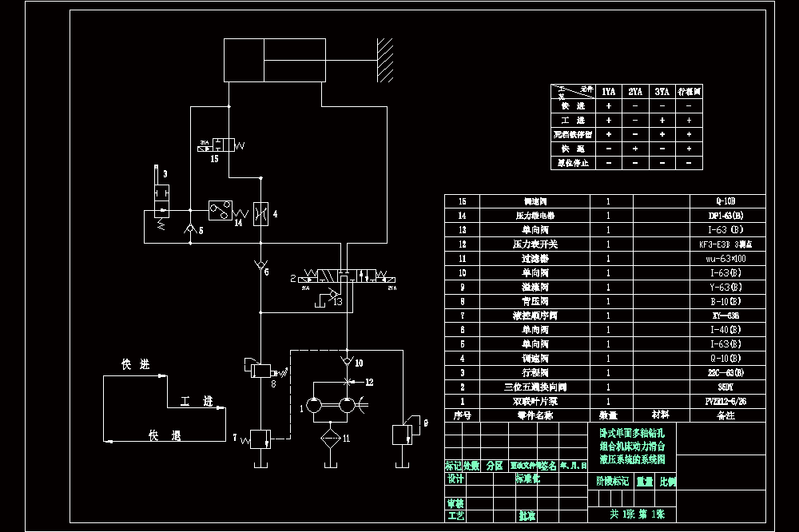Select the three-position directional valve 2
799x532 pixels.
click(x=347, y=276)
